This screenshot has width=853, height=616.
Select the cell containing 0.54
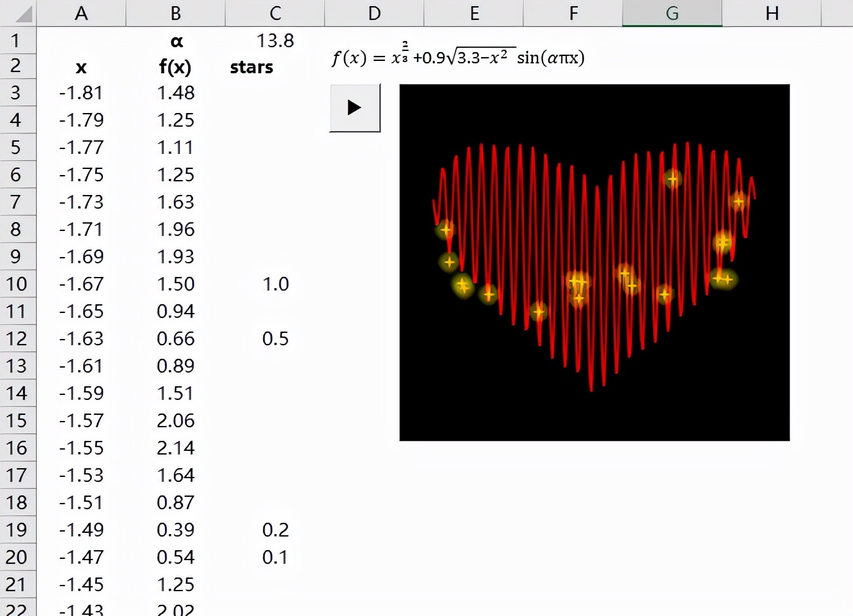tap(176, 557)
